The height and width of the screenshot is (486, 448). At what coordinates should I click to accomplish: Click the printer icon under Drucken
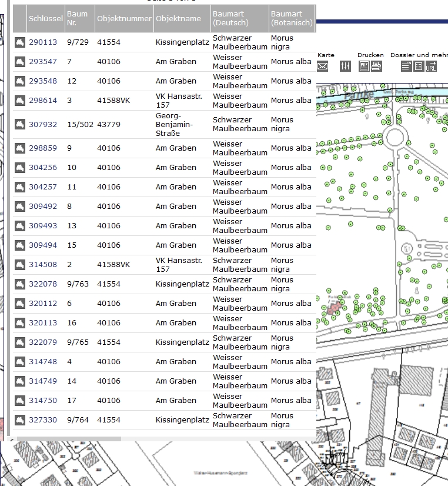click(x=376, y=66)
